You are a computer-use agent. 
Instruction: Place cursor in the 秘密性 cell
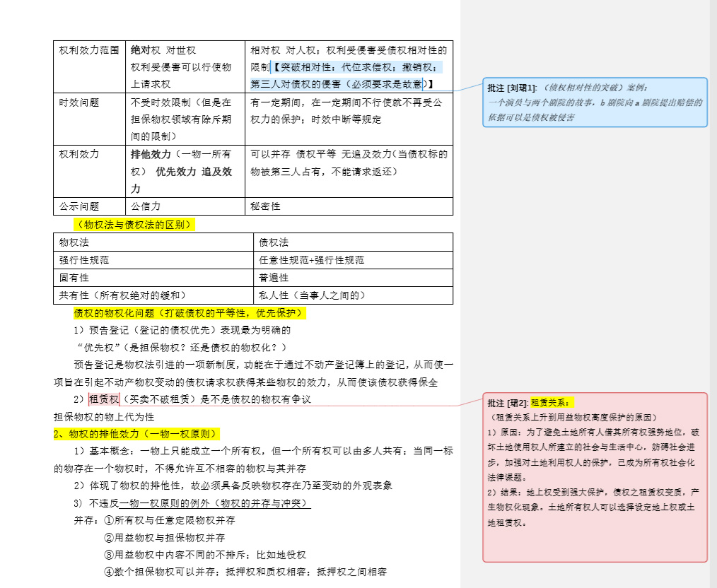[266, 206]
